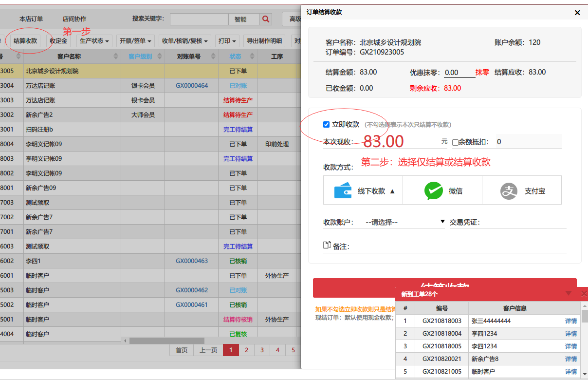The height and width of the screenshot is (380, 588).
Task: Open 详情 for order GX210818004
Action: point(571,334)
